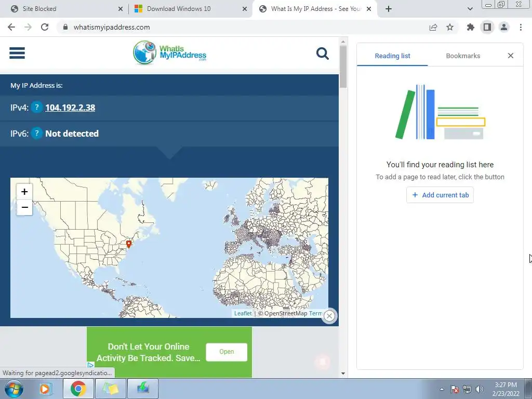Click the browser forward arrow
The height and width of the screenshot is (399, 532).
point(28,27)
